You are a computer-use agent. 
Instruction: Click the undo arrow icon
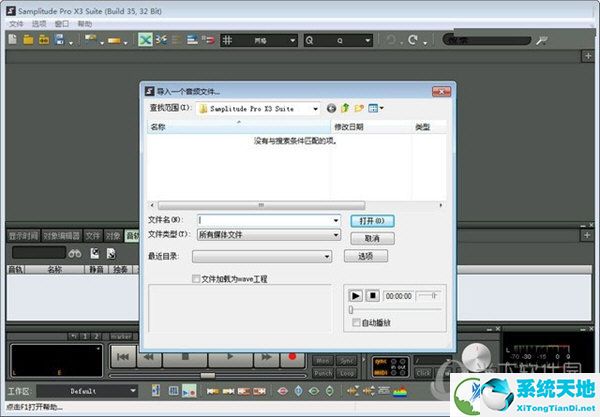[x=391, y=39]
